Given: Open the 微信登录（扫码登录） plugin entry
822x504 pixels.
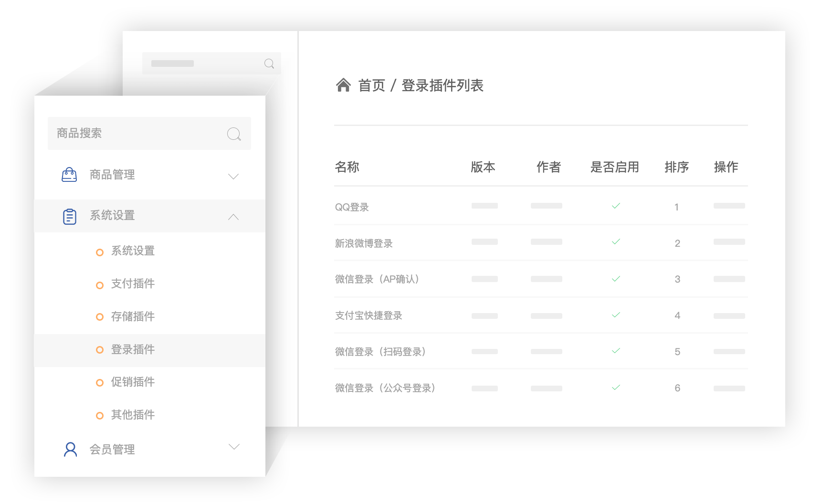Looking at the screenshot, I should [380, 352].
